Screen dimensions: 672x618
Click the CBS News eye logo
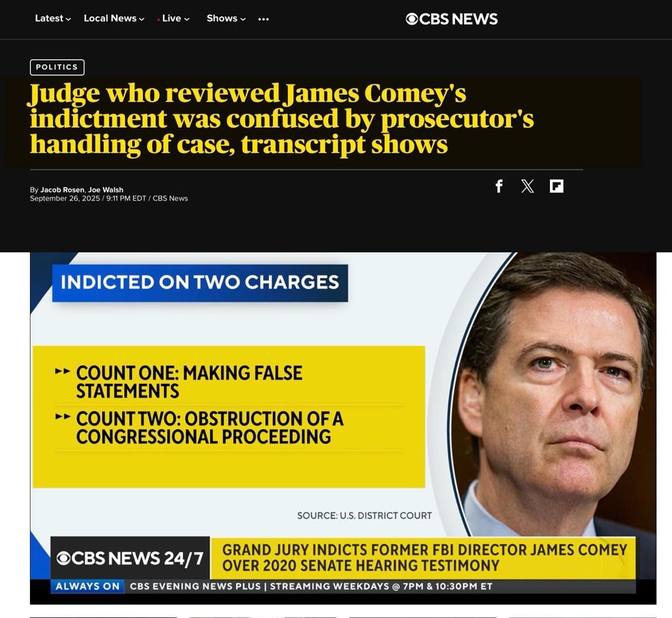(411, 19)
